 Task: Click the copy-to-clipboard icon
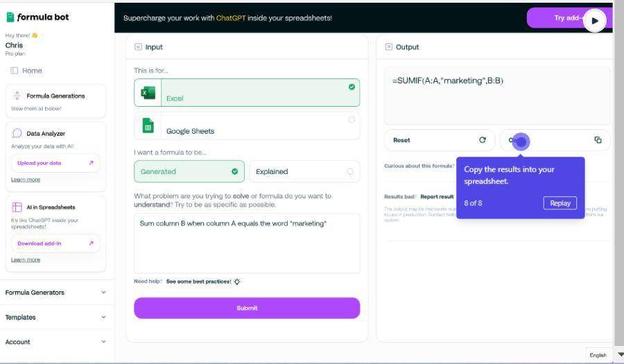click(598, 140)
